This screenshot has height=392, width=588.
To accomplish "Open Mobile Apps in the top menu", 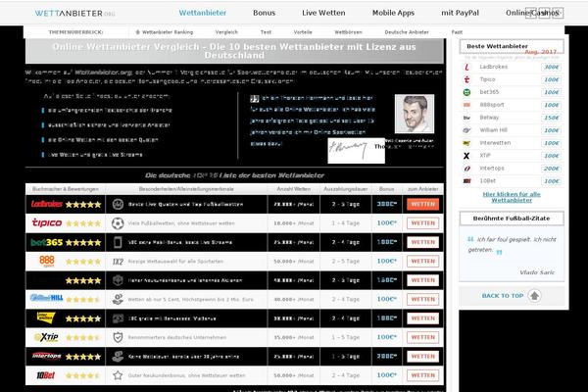I will [x=393, y=13].
